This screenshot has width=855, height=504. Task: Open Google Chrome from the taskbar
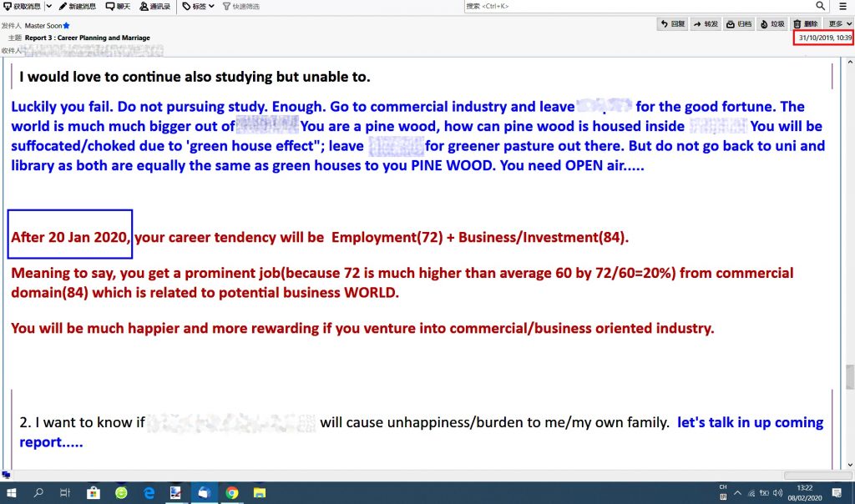coord(231,493)
